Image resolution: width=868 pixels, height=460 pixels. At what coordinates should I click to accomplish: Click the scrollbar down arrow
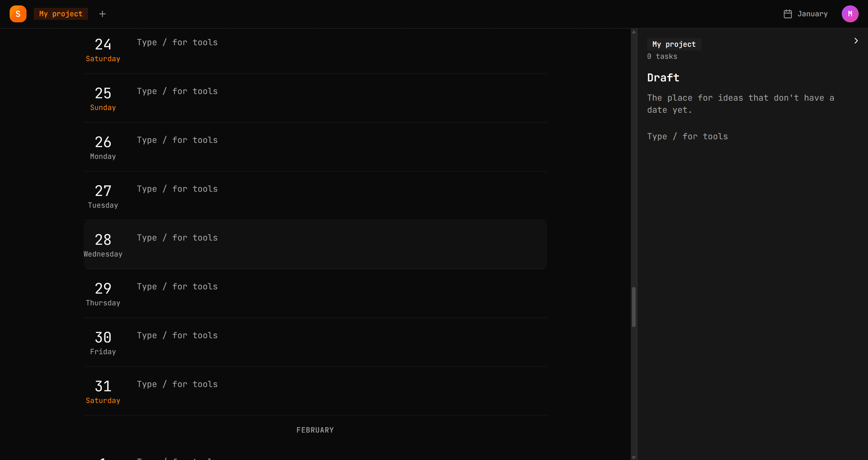click(634, 457)
